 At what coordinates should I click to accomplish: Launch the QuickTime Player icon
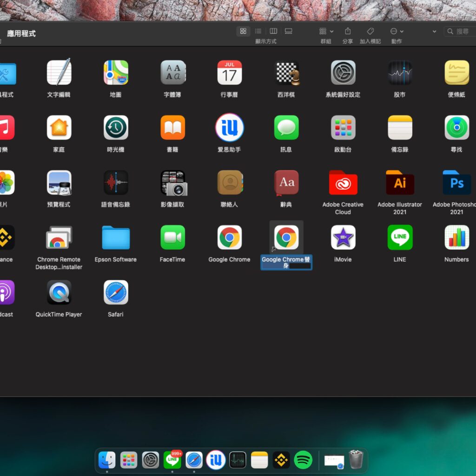click(59, 292)
